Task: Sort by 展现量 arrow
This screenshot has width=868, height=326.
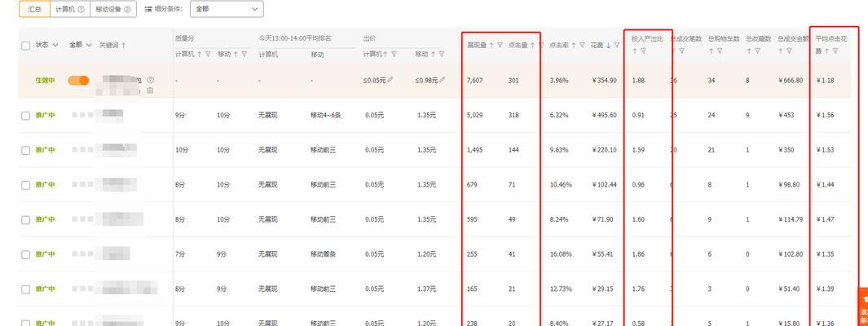Action: 491,46
